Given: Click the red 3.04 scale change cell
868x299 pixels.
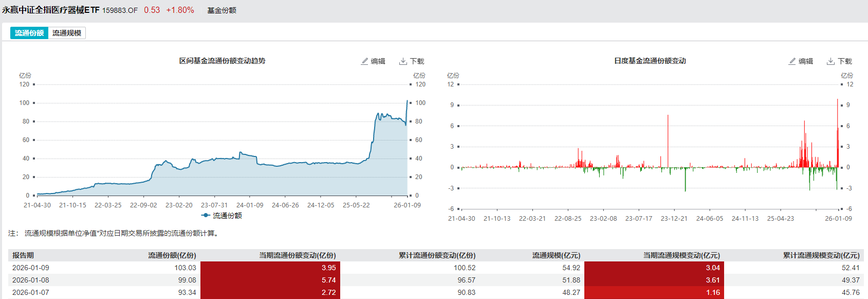Looking at the screenshot, I should click(654, 268).
